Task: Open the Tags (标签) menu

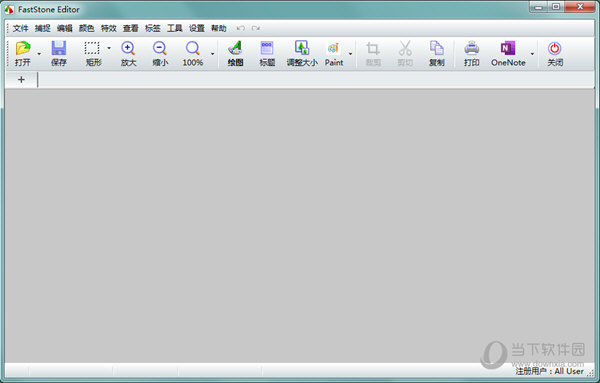Action: (x=153, y=28)
